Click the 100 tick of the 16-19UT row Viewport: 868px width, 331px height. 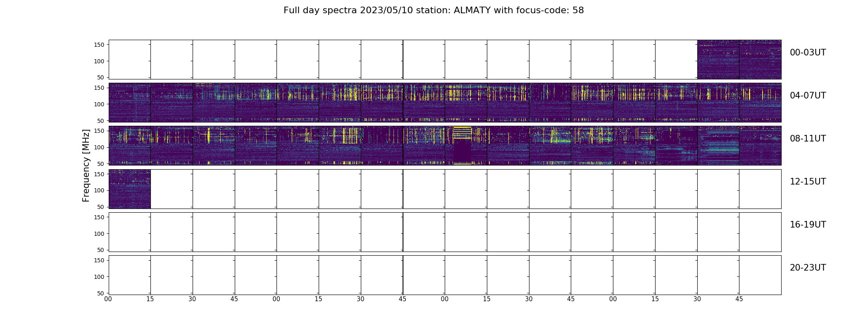pyautogui.click(x=100, y=233)
